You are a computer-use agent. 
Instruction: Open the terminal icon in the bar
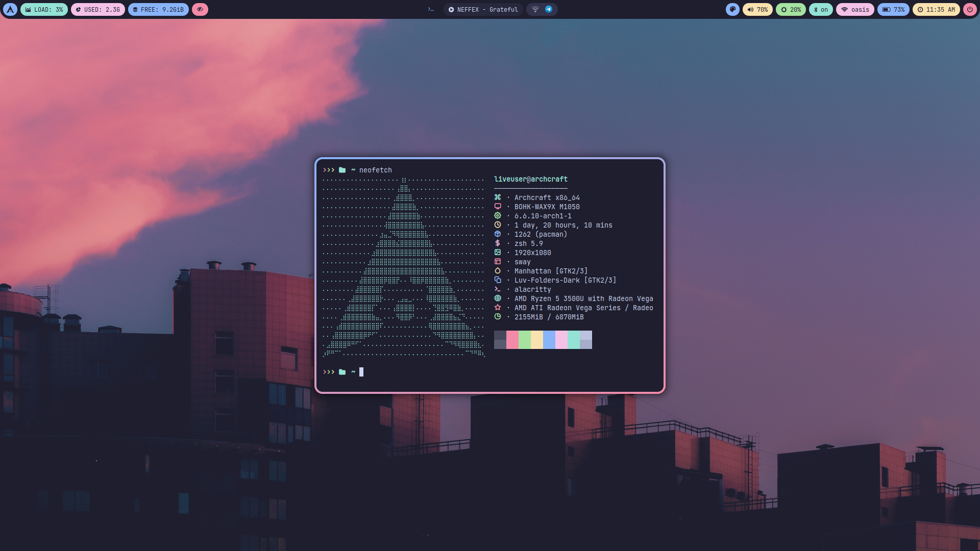pyautogui.click(x=431, y=9)
